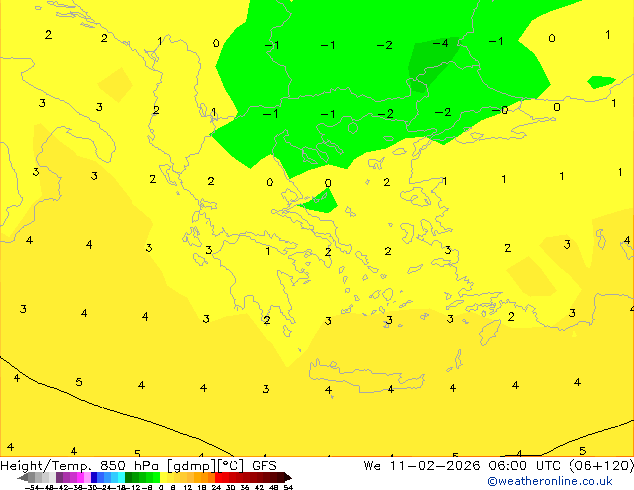Click the "GFS" model label

(264, 466)
